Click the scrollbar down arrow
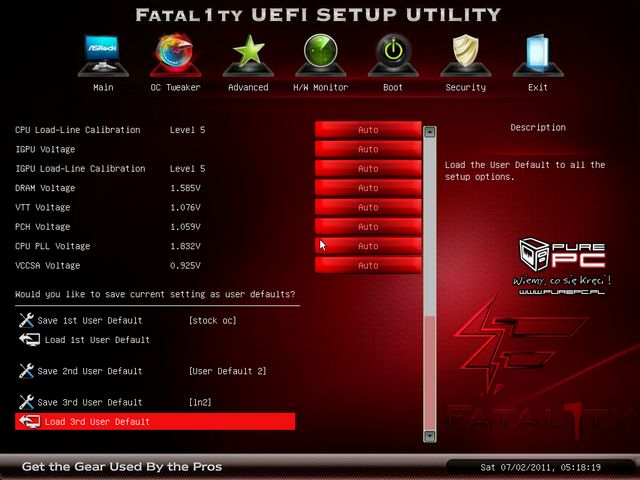 pos(429,436)
